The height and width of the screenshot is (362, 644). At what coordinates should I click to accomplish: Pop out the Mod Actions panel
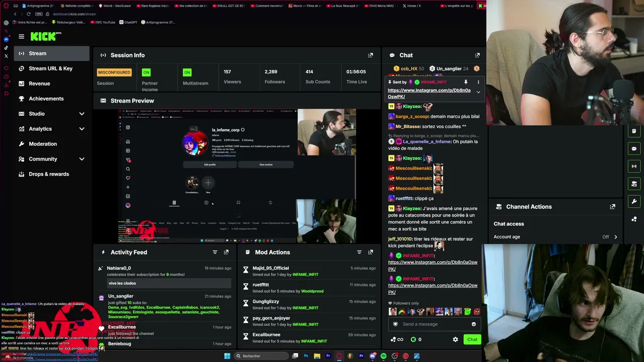click(371, 252)
